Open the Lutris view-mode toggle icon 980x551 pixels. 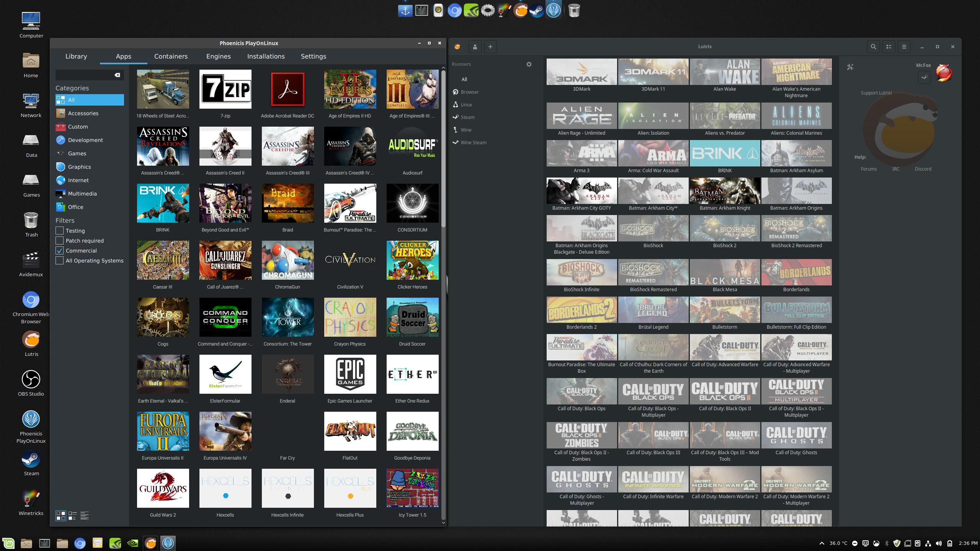[889, 47]
